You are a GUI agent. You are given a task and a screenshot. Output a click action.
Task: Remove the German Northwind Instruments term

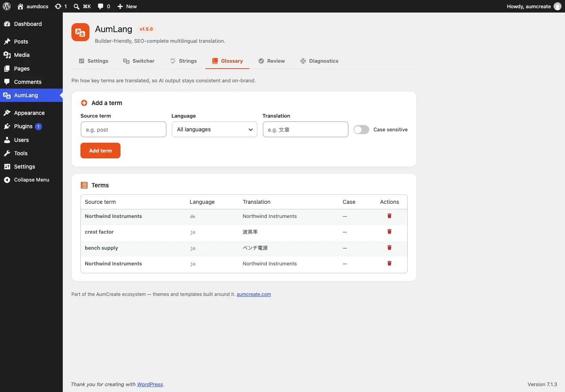(389, 216)
